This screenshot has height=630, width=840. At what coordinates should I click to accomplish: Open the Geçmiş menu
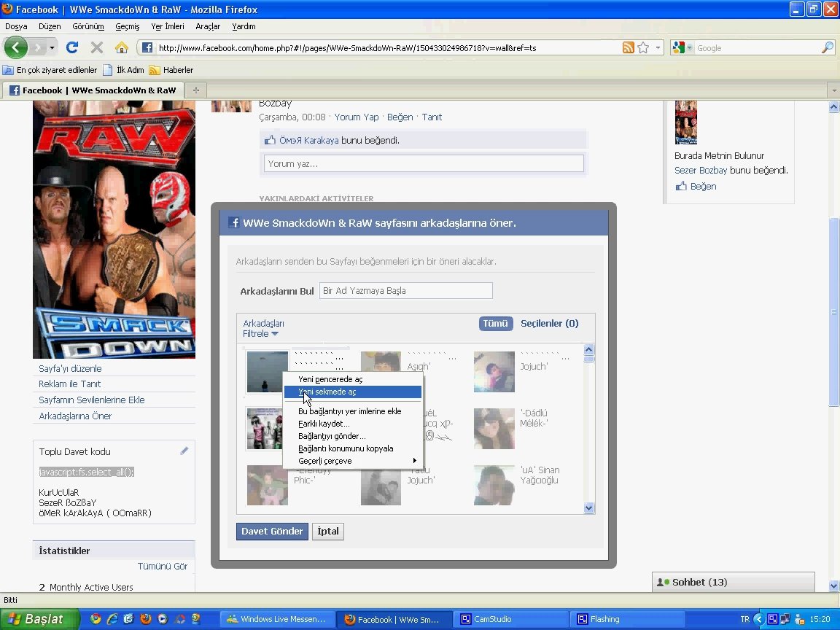point(128,26)
